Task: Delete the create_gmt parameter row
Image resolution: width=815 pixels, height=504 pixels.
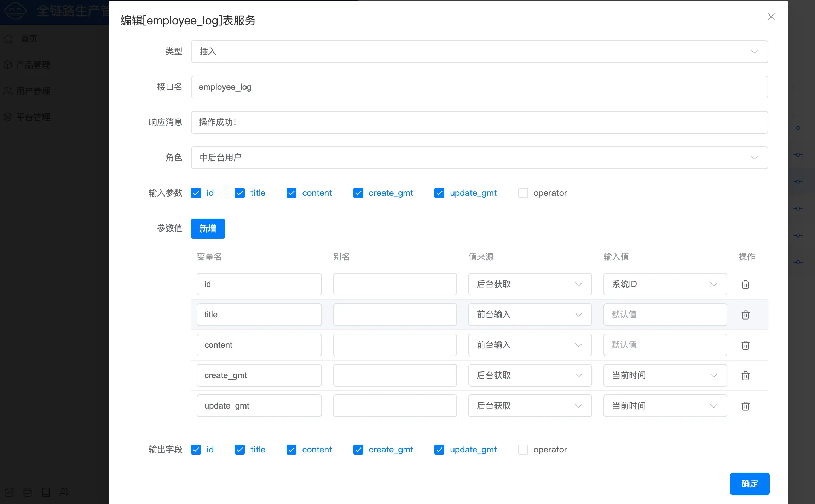Action: click(745, 376)
